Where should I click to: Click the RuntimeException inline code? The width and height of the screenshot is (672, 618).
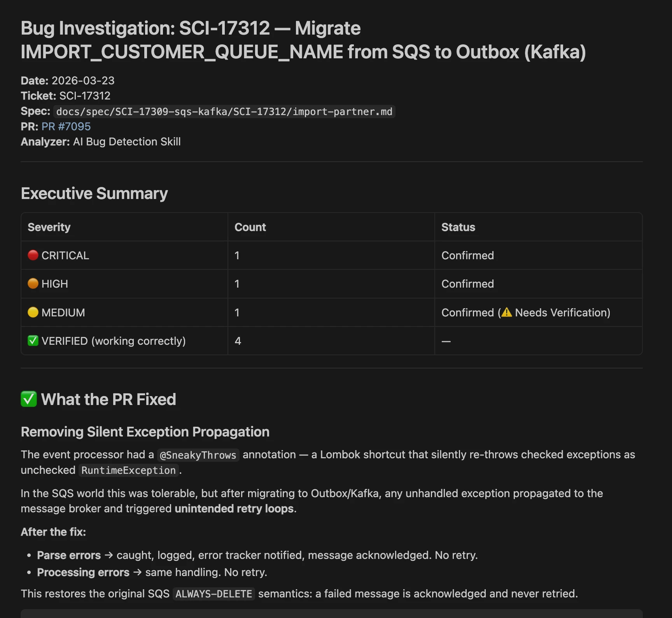129,470
